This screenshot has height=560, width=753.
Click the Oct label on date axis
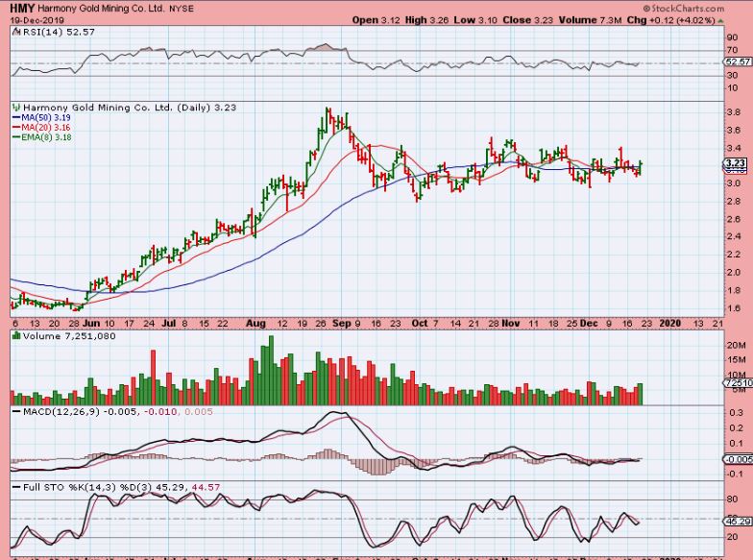[419, 323]
